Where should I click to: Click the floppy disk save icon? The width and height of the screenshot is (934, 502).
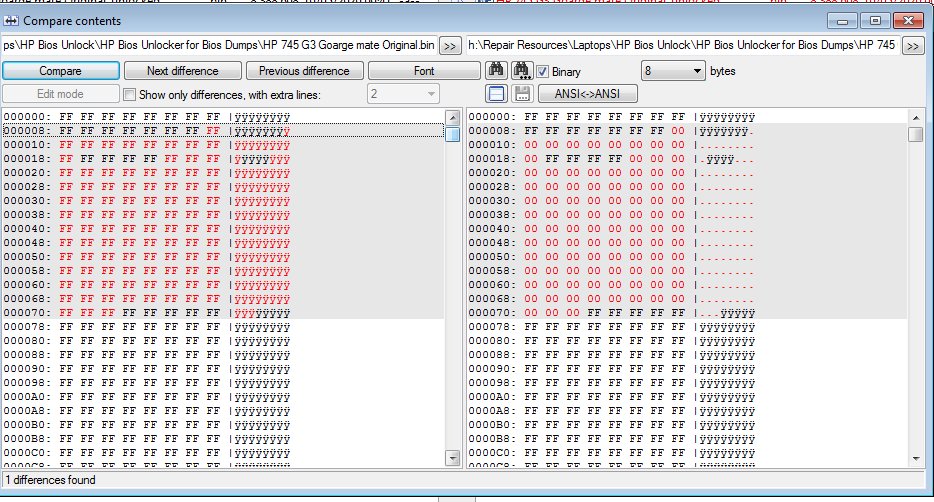coord(522,93)
